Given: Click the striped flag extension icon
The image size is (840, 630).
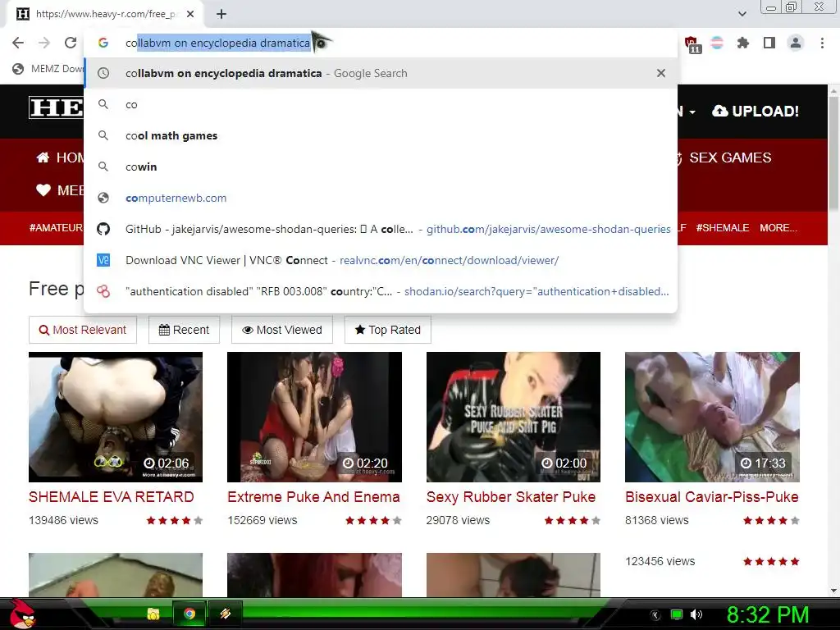Looking at the screenshot, I should (x=717, y=43).
